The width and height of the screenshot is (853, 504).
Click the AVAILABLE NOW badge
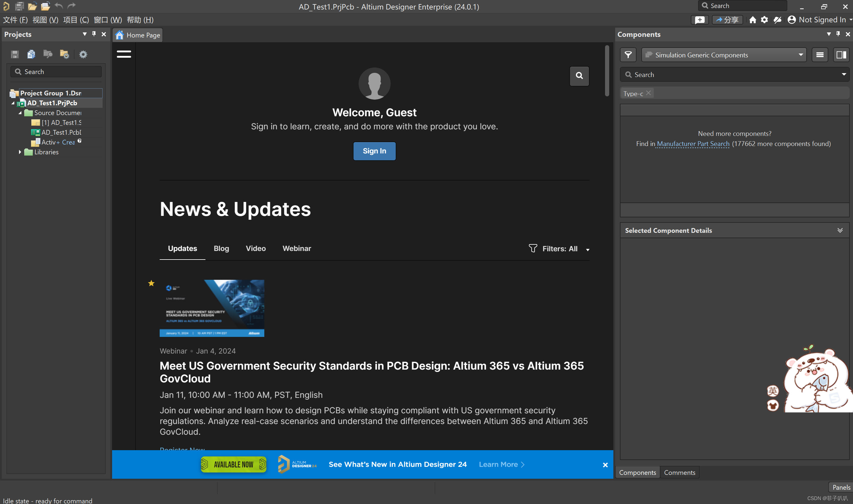pyautogui.click(x=234, y=464)
